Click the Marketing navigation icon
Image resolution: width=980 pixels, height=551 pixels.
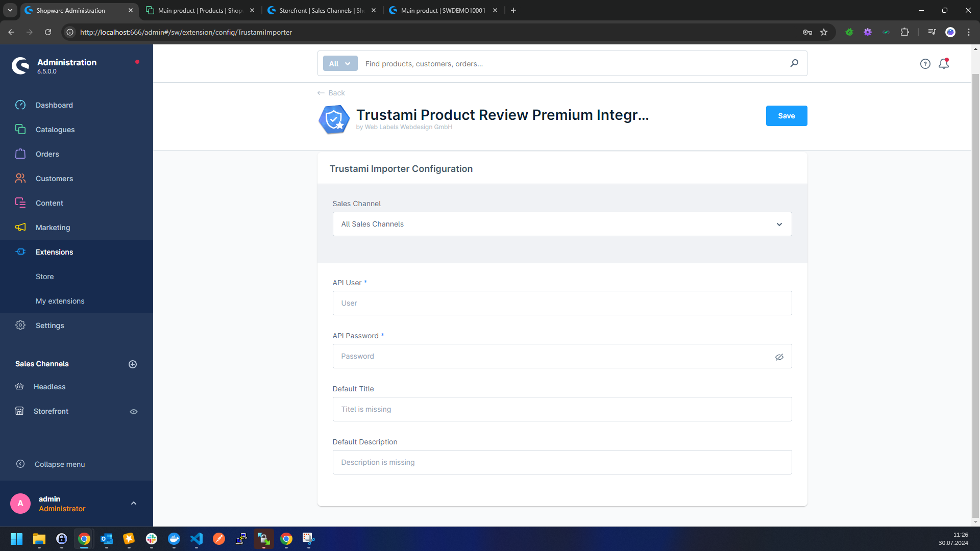coord(19,228)
